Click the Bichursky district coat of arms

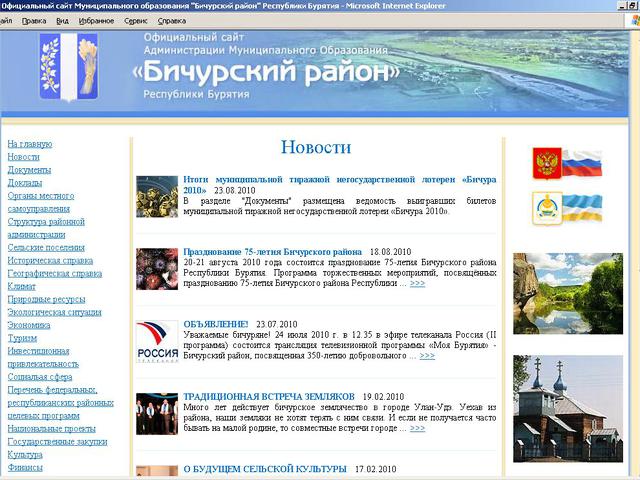click(69, 67)
